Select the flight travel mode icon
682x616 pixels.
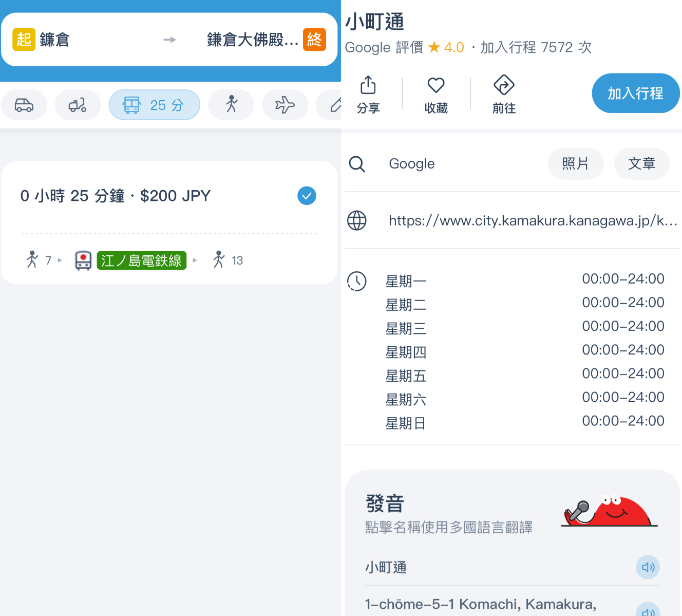(x=285, y=105)
